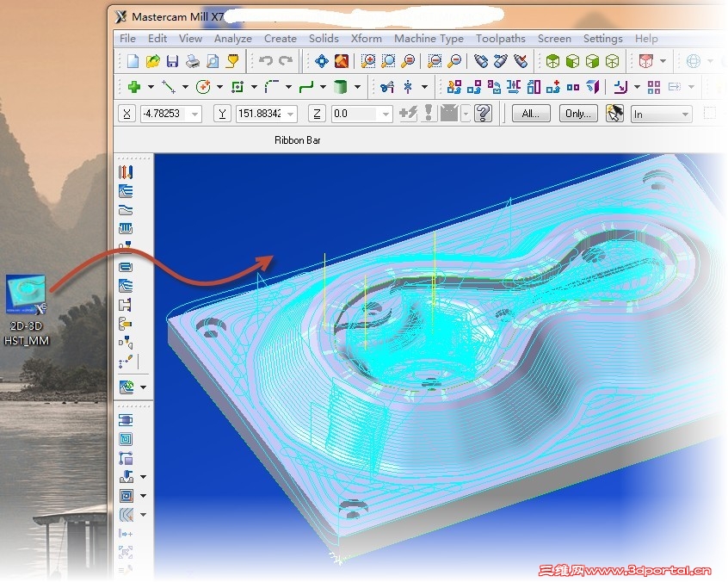This screenshot has height=582, width=728.
Task: Click the Fillet entities icon
Action: 272,87
